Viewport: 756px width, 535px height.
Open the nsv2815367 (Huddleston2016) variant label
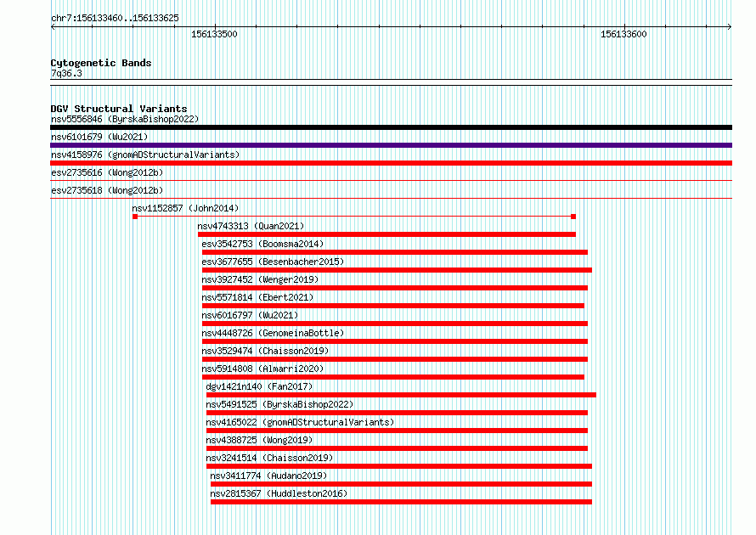click(279, 493)
